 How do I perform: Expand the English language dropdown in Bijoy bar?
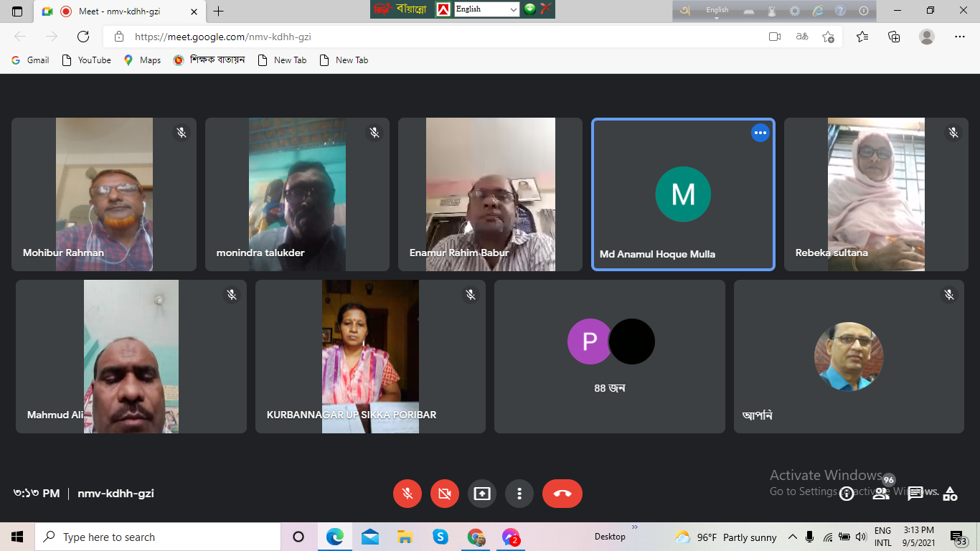486,9
